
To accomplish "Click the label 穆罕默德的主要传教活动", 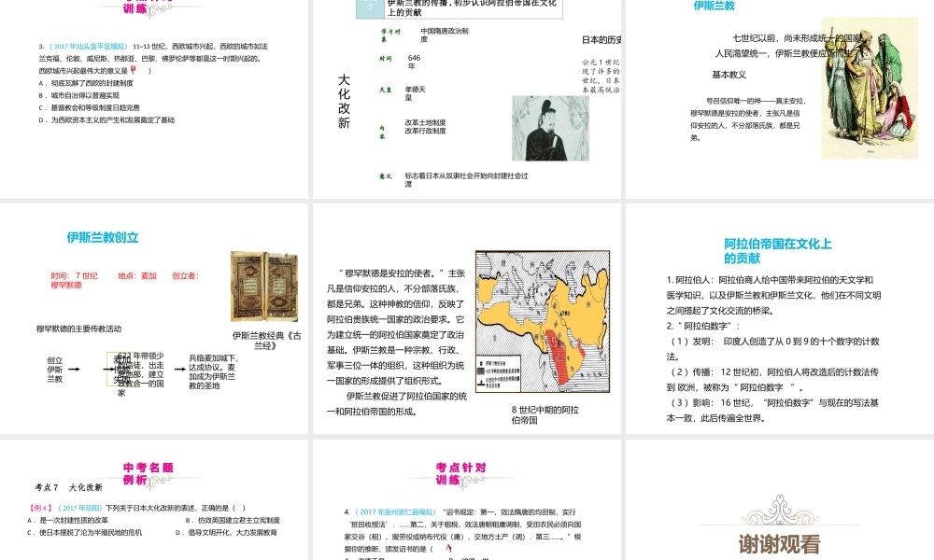I will [x=78, y=329].
